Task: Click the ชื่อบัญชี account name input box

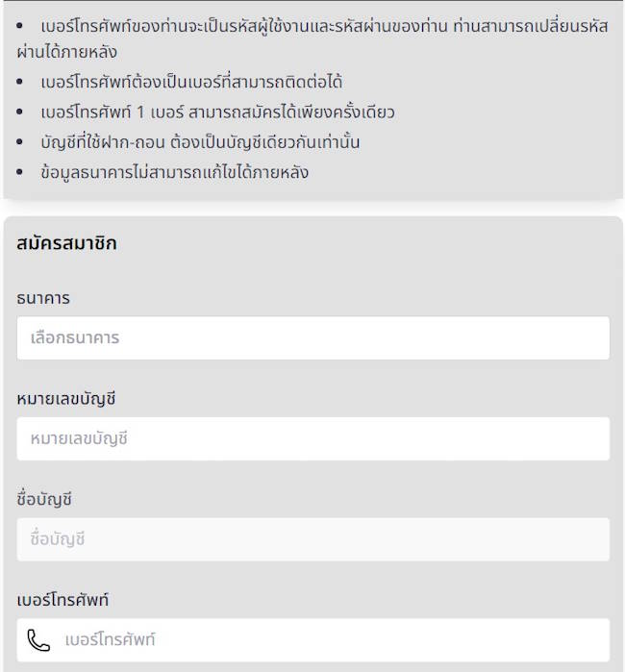Action: 312,539
